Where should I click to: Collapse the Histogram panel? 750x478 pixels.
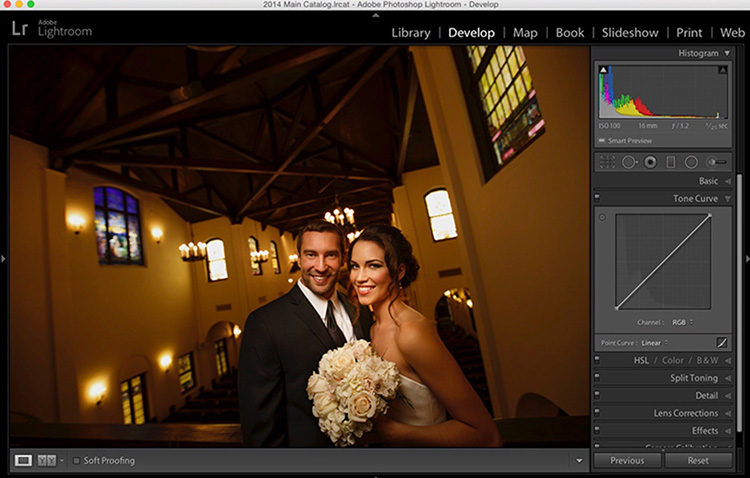point(727,53)
